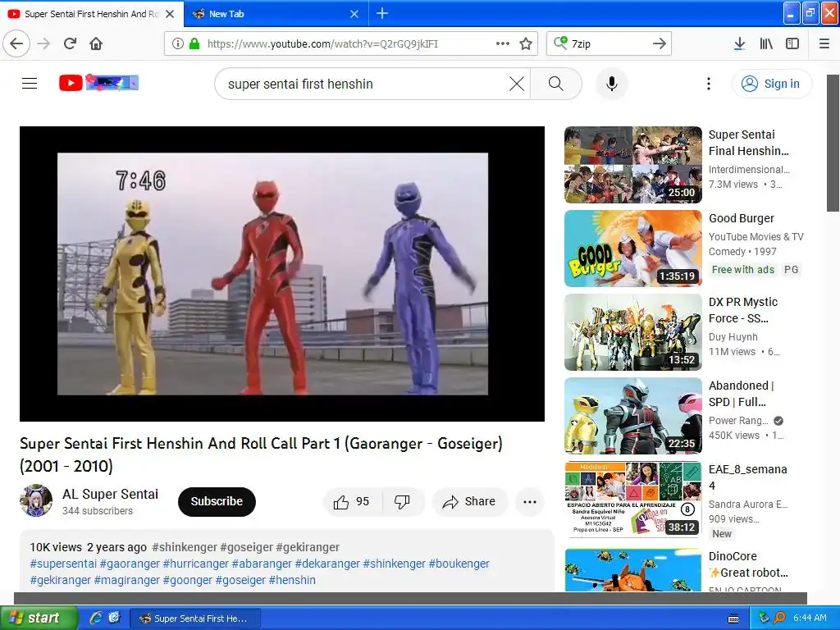Click the video player area
This screenshot has height=630, width=840.
pyautogui.click(x=282, y=274)
